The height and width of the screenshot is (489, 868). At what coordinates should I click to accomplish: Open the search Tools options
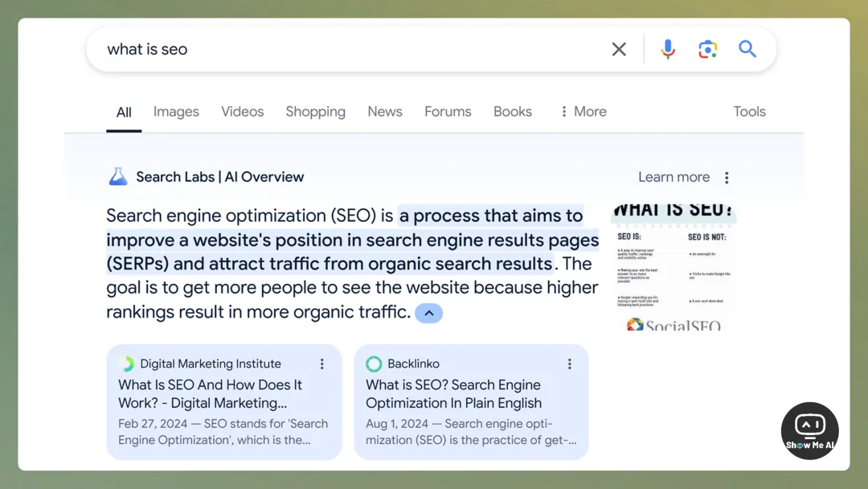(750, 112)
